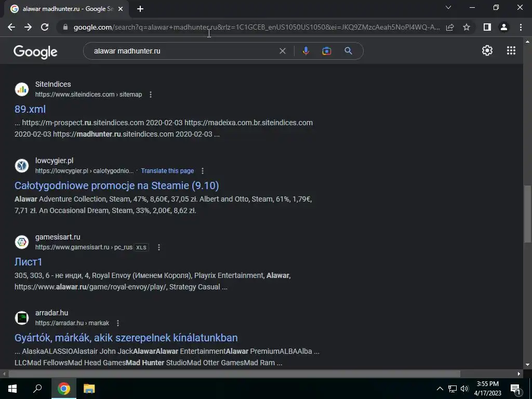Open the 89.xml search result
532x399 pixels.
coord(30,109)
